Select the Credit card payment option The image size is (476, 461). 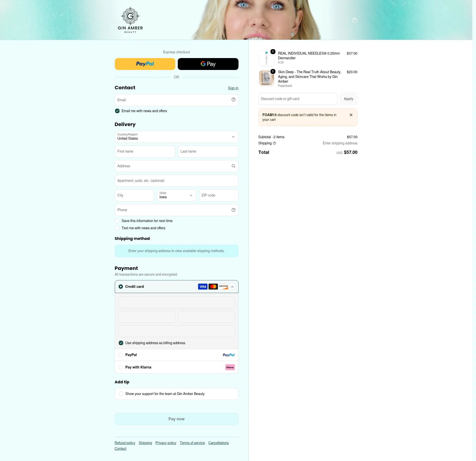click(x=121, y=287)
